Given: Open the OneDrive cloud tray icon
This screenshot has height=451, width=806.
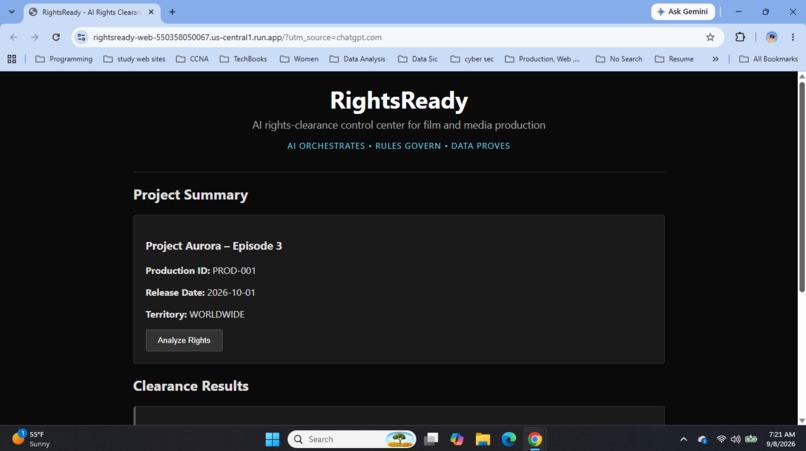Looking at the screenshot, I should [702, 439].
